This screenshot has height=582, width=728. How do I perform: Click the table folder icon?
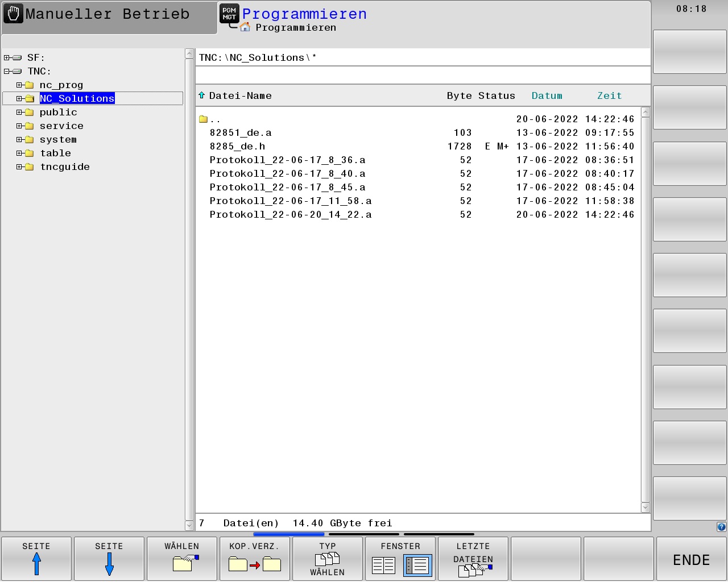(x=30, y=153)
